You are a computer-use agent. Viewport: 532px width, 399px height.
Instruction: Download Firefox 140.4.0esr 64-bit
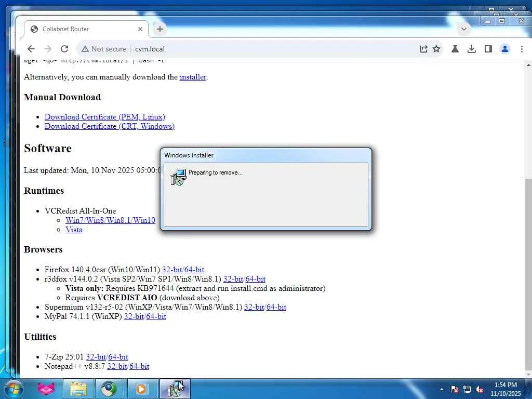click(x=194, y=270)
